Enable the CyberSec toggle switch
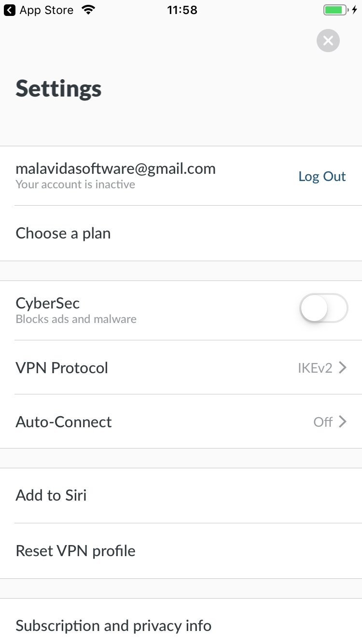 [324, 308]
